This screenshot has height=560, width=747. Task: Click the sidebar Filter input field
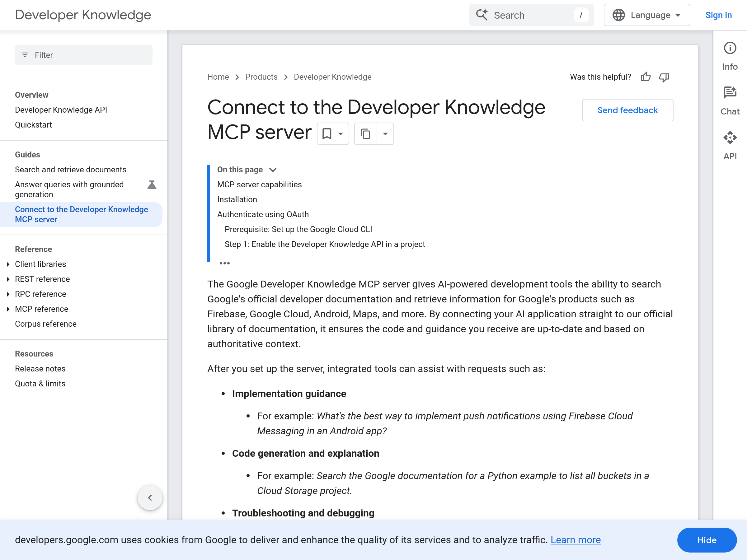(x=83, y=55)
